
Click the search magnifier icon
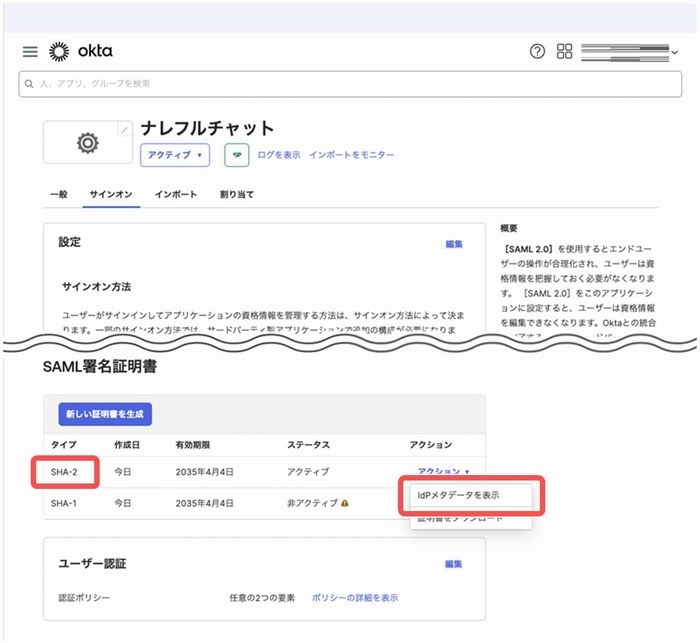click(29, 84)
